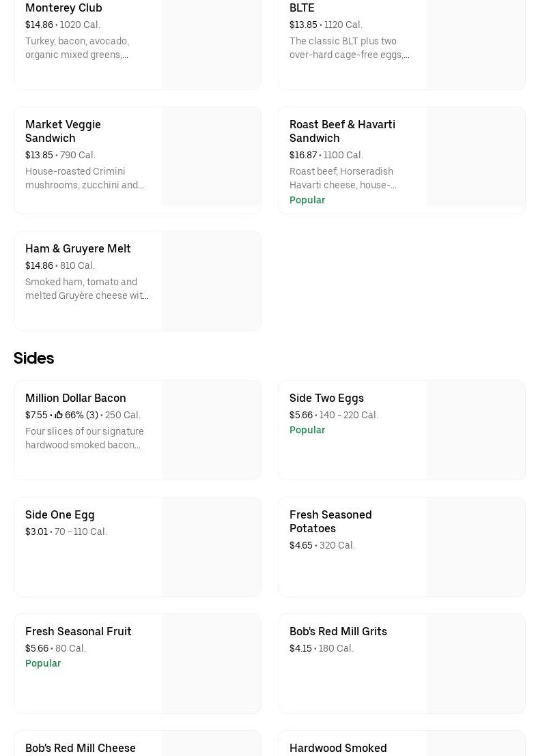Select the Fresh Seasonal Fruit title
Image resolution: width=549 pixels, height=756 pixels.
click(x=79, y=631)
